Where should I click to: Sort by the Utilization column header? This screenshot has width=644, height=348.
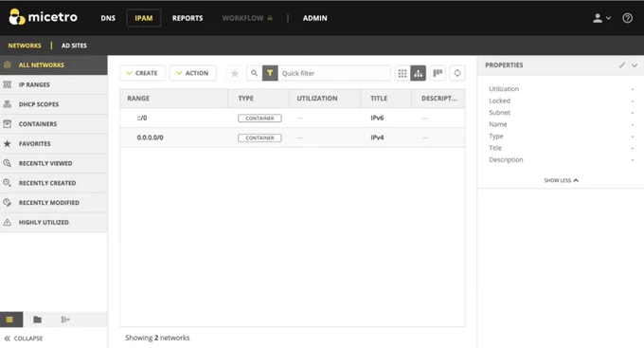pos(325,99)
